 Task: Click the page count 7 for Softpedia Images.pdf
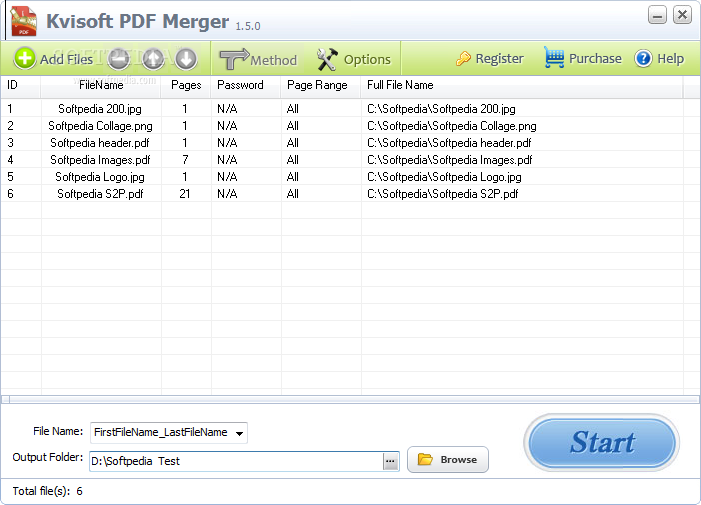pyautogui.click(x=185, y=160)
